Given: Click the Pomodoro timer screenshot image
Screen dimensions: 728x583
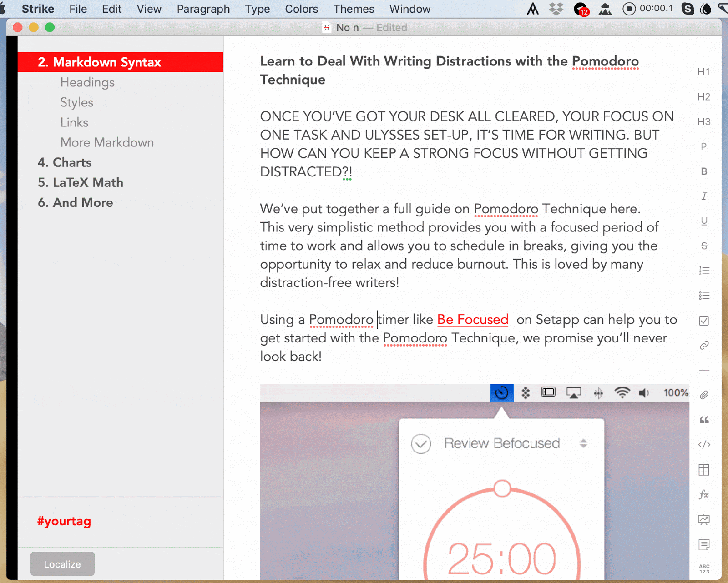Looking at the screenshot, I should (x=475, y=482).
